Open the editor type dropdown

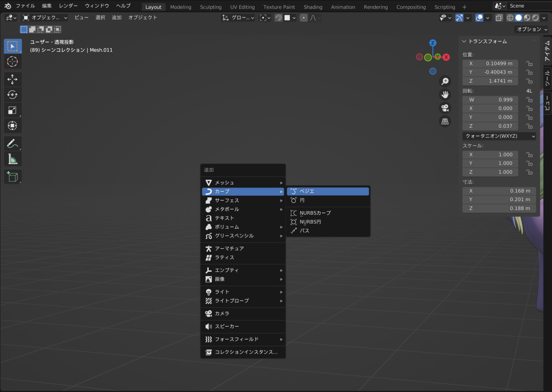pyautogui.click(x=11, y=17)
